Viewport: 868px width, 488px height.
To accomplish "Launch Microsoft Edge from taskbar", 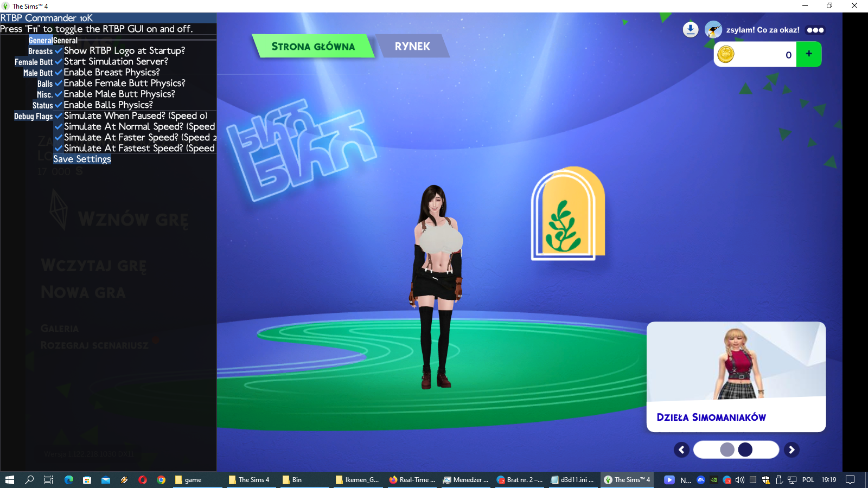I will point(68,480).
